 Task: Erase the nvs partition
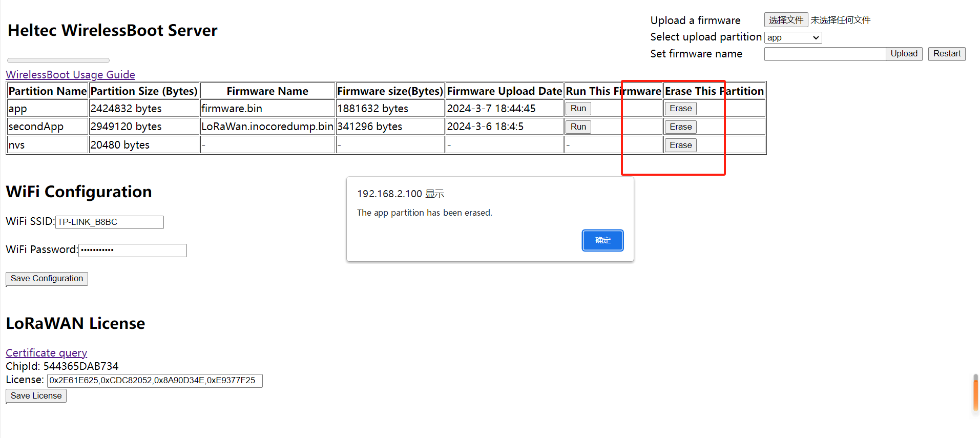(x=680, y=145)
